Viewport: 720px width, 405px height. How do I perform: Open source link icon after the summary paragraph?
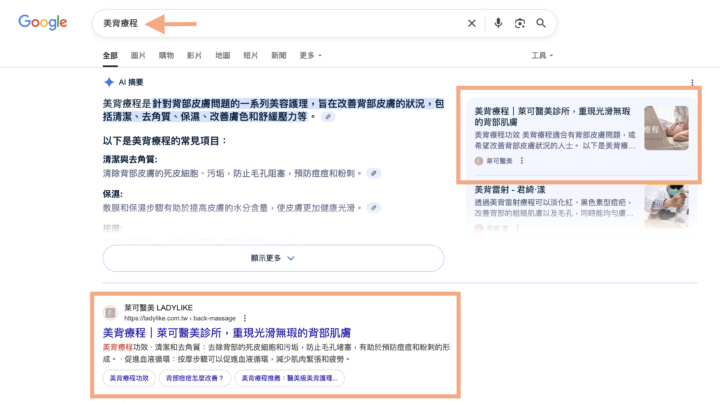coord(328,117)
